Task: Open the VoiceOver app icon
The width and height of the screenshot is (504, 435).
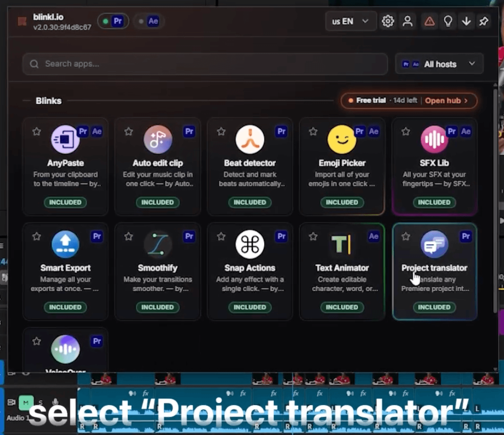Action: 65,349
